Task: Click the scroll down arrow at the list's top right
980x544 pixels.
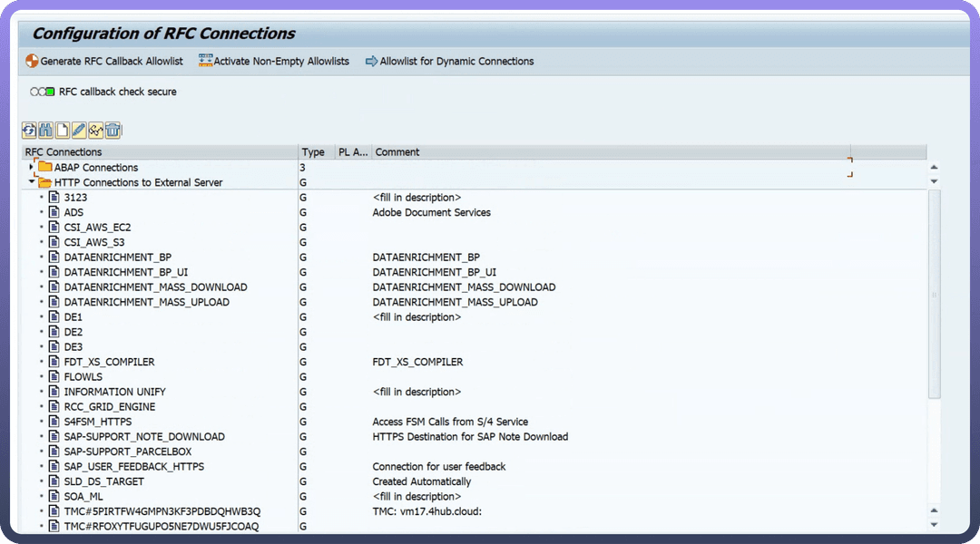Action: (934, 181)
